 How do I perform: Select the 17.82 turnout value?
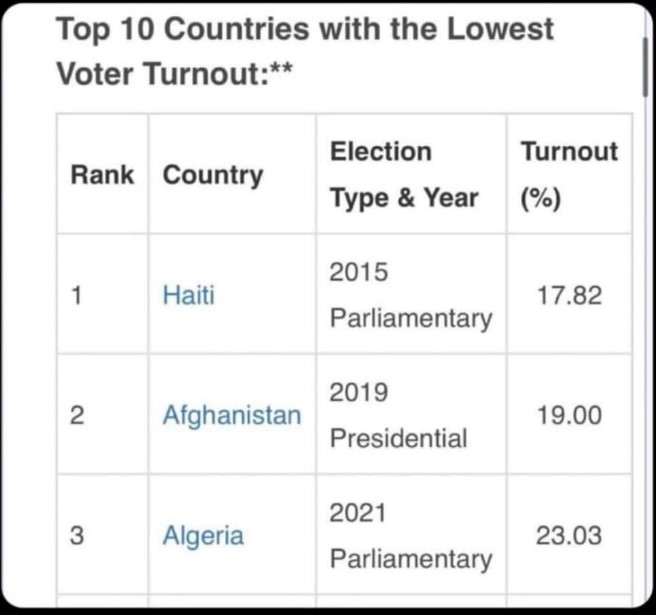tap(569, 295)
